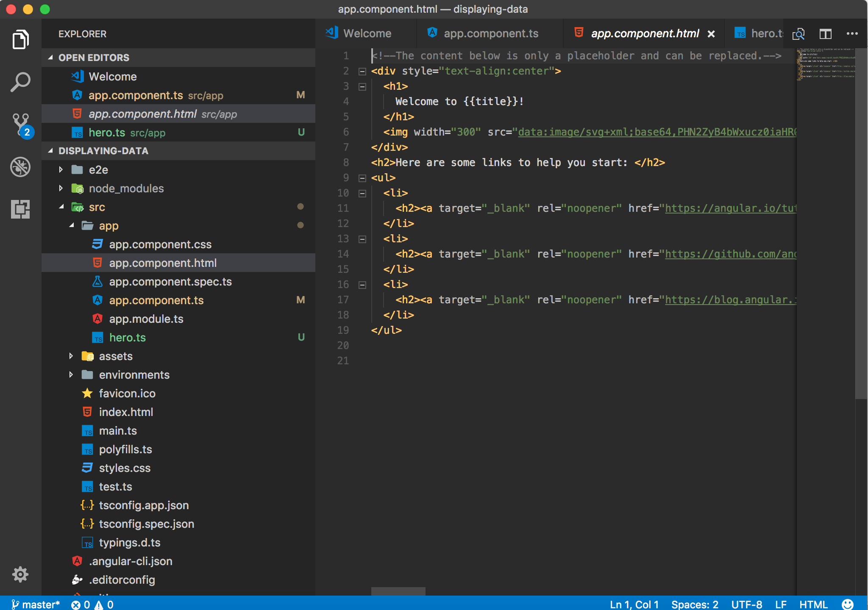Screen dimensions: 868x610
Task: Open the Debug view icon
Action: [20, 166]
